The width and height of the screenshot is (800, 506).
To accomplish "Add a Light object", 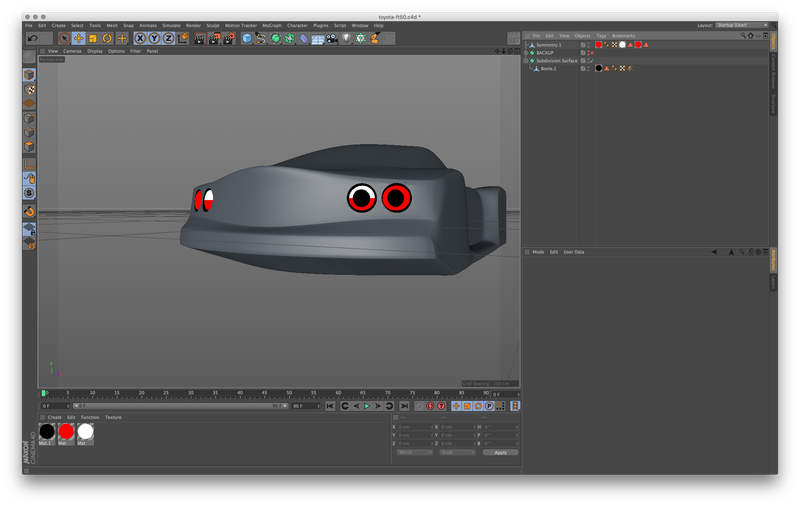I will point(346,38).
